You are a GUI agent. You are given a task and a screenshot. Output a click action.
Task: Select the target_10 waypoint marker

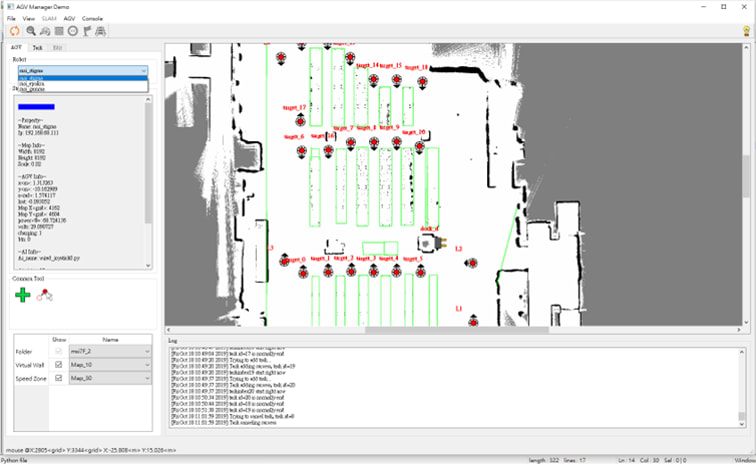(419, 146)
